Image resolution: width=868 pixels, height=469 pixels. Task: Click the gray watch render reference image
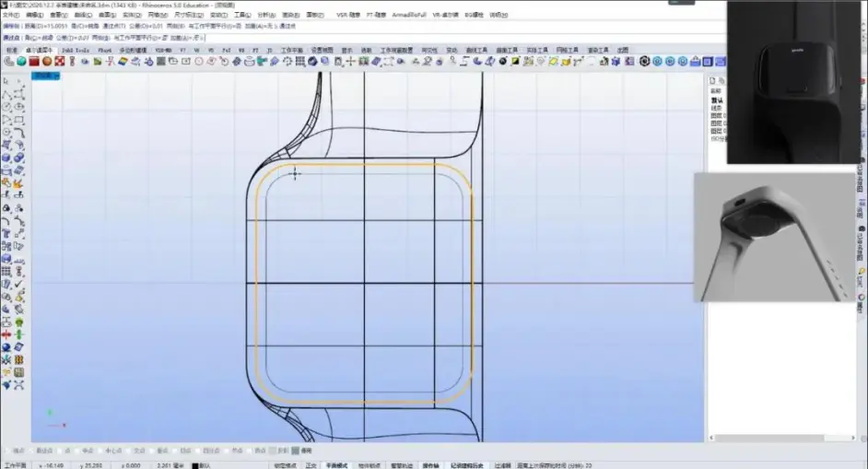[x=775, y=237]
